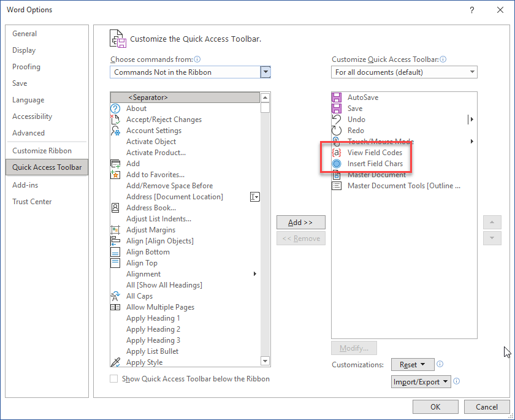The height and width of the screenshot is (420, 515).
Task: Click the Apply Style icon
Action: (115, 362)
